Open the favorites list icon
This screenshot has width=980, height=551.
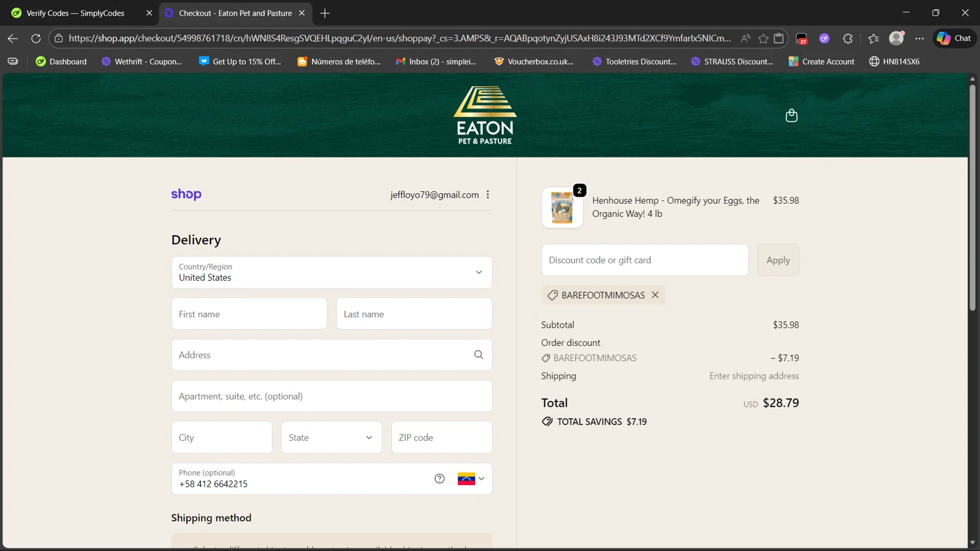click(x=874, y=39)
